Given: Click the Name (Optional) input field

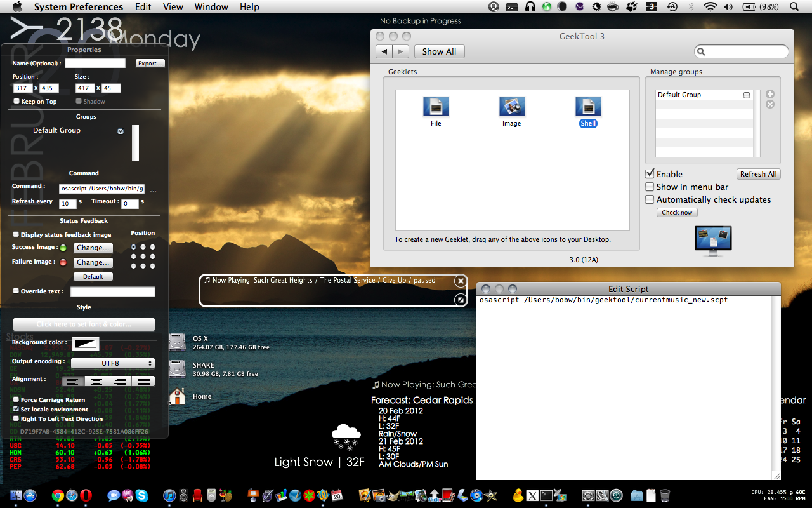Looking at the screenshot, I should pyautogui.click(x=95, y=63).
